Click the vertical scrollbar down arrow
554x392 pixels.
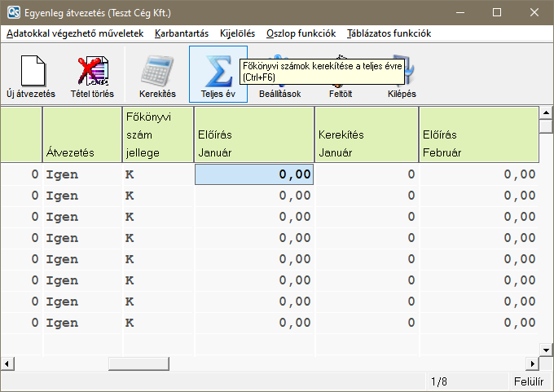547,348
